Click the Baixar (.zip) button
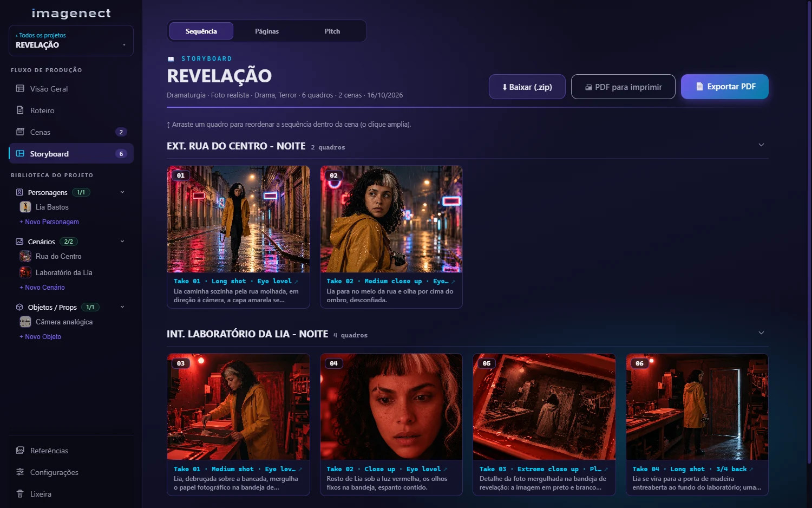812x508 pixels. 527,87
